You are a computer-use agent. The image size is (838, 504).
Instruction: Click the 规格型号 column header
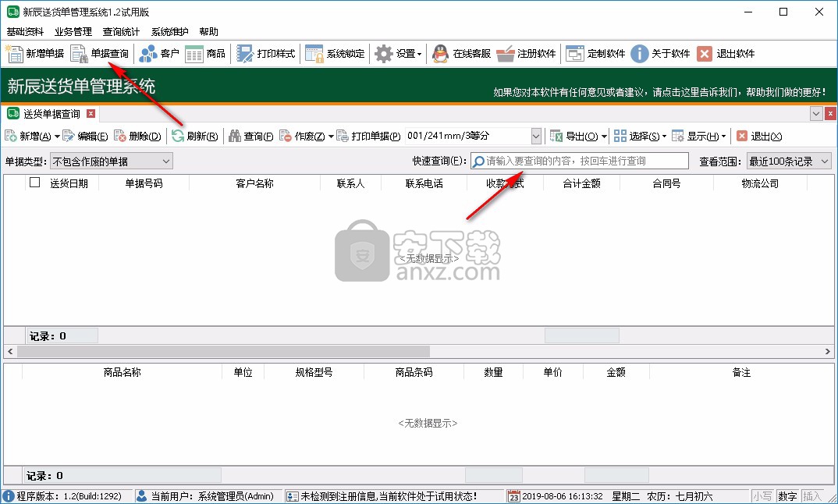pyautogui.click(x=314, y=372)
